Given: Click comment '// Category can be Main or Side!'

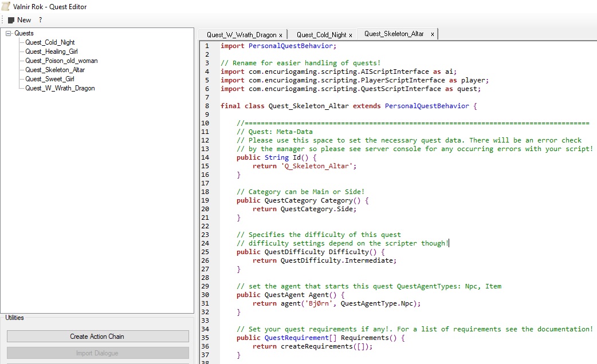Looking at the screenshot, I should (300, 192).
